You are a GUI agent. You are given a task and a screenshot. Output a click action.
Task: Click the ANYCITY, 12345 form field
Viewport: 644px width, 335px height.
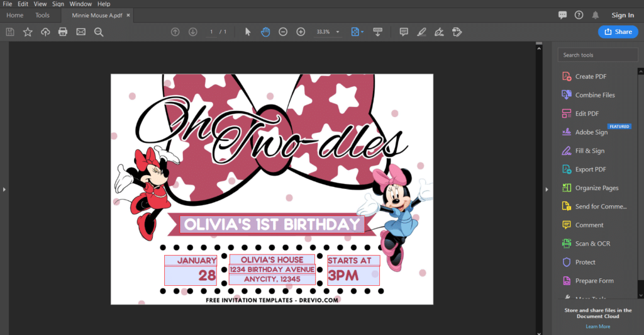(x=272, y=280)
